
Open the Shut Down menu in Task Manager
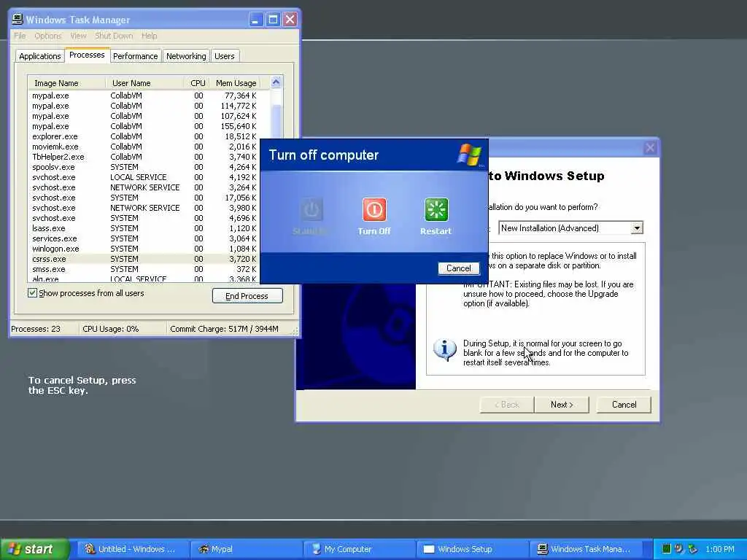114,36
